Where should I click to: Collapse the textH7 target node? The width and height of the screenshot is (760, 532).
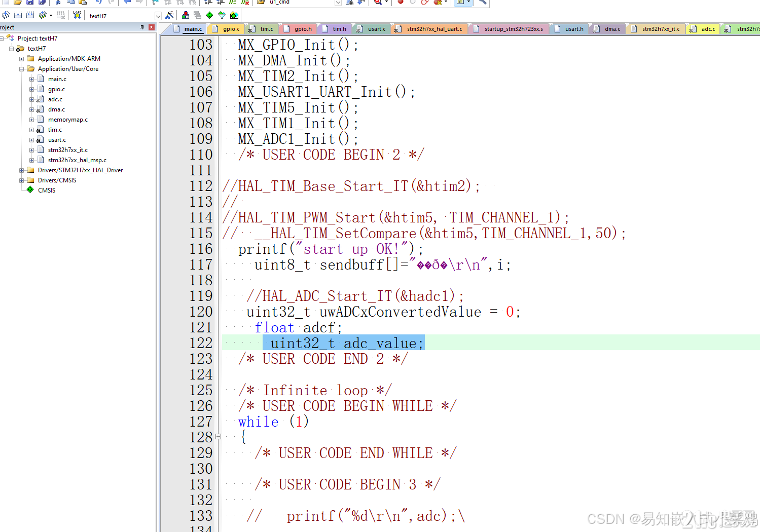(11, 49)
